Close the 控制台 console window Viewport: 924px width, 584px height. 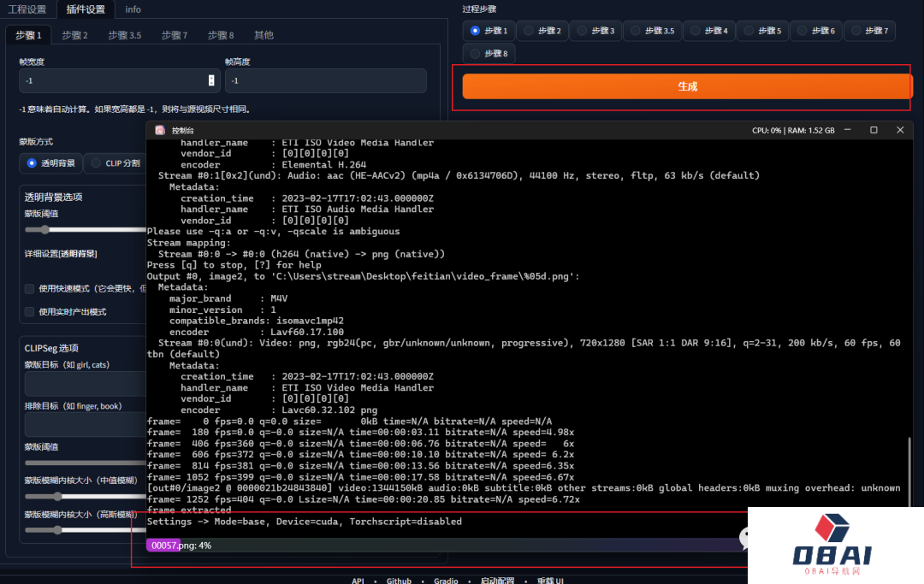pos(900,130)
